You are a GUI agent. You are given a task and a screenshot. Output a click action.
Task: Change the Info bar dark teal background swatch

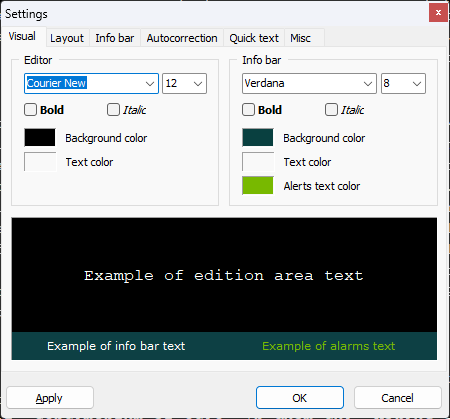(x=258, y=137)
